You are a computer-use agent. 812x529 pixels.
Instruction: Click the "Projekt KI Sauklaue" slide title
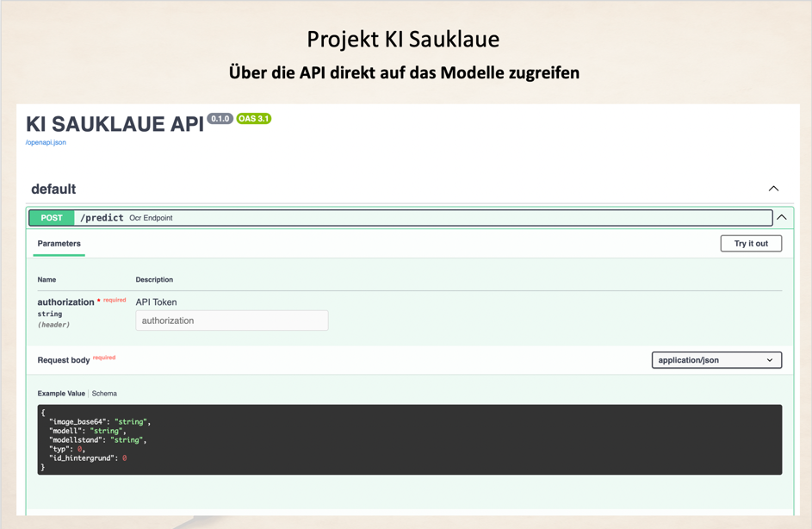pos(403,40)
